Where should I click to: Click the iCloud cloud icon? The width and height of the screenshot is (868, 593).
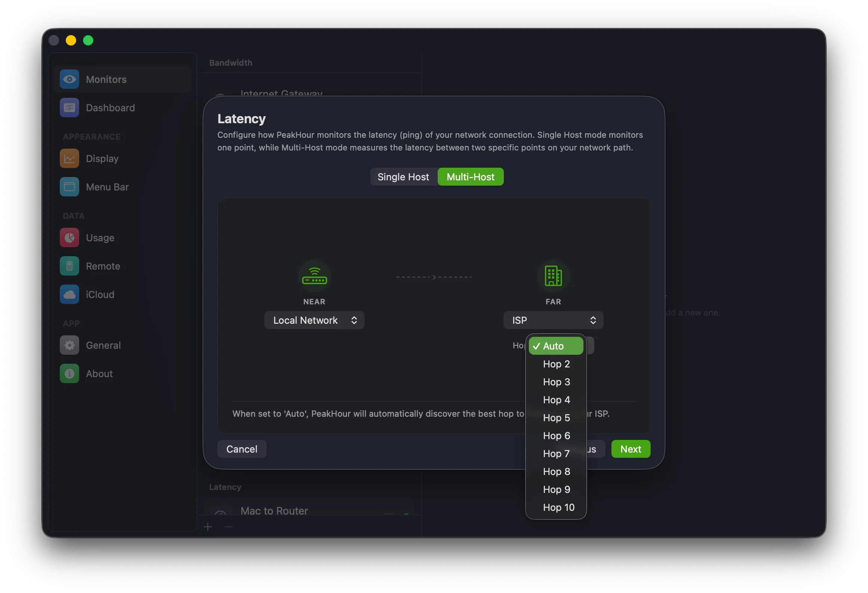(69, 294)
